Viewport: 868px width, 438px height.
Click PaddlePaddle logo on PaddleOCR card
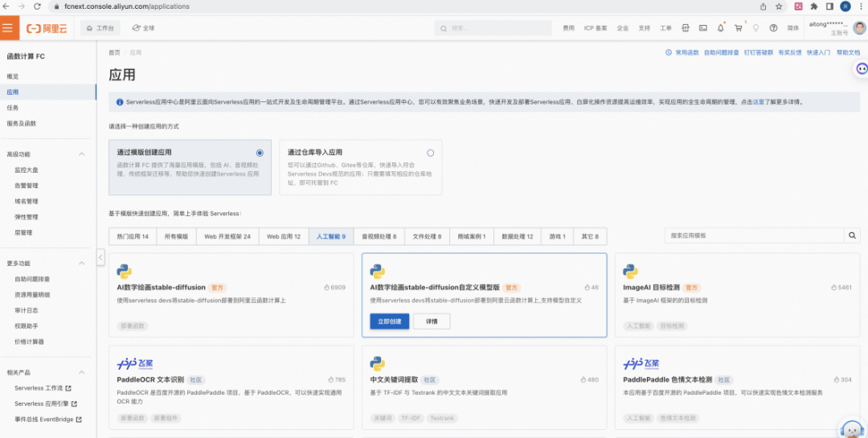pos(135,364)
